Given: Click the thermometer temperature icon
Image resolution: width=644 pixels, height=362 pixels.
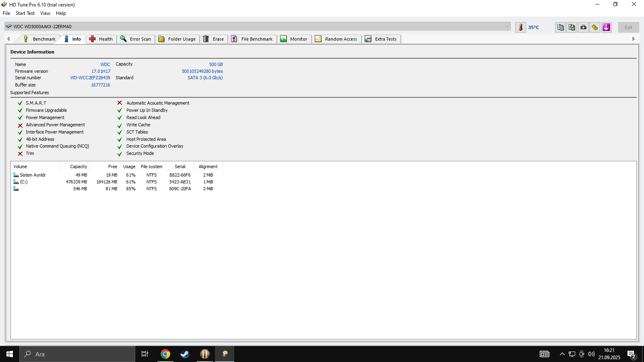Looking at the screenshot, I should point(520,27).
